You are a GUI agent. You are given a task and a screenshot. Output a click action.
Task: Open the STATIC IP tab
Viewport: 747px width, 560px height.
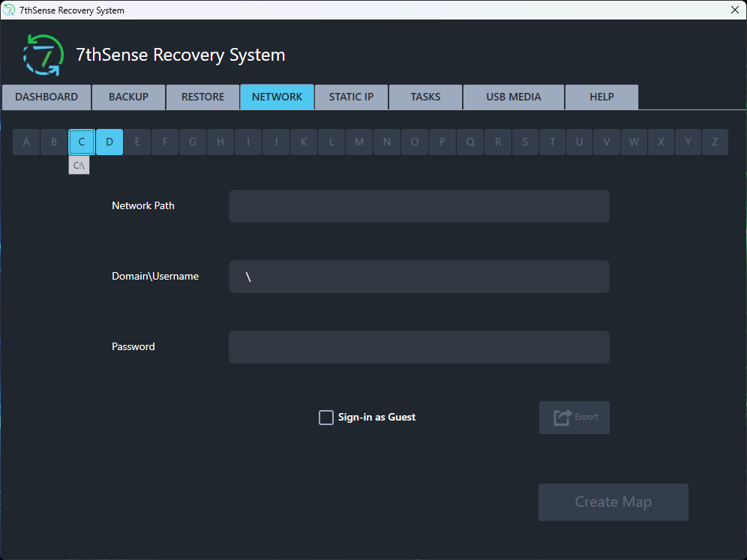click(x=351, y=97)
